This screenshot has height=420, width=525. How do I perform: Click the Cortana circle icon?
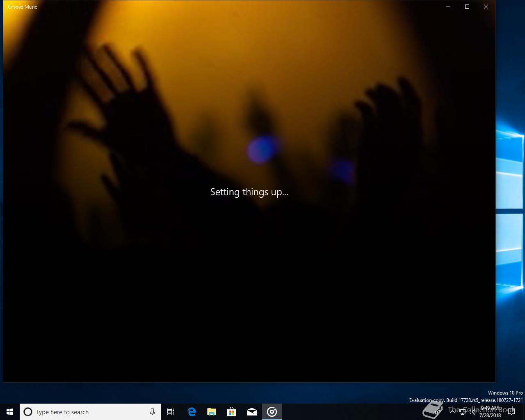coord(28,412)
